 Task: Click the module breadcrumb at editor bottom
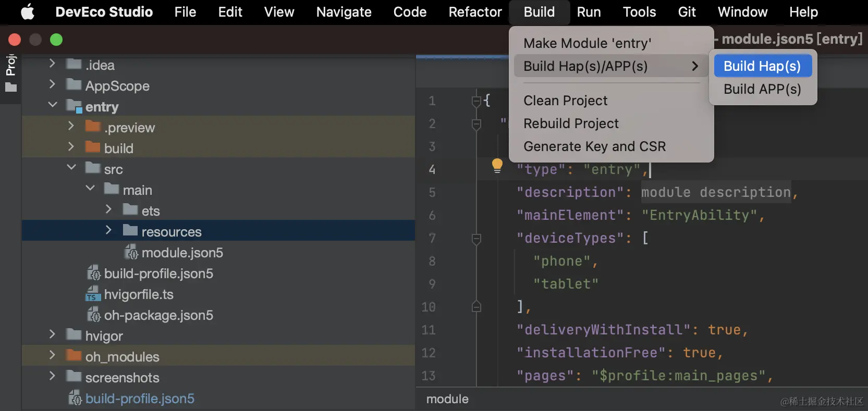[447, 399]
